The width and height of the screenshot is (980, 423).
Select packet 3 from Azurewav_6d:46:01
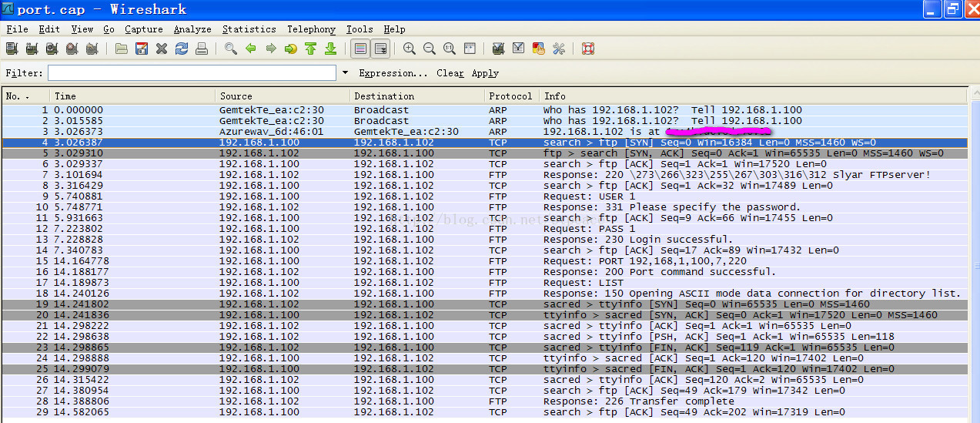484,132
